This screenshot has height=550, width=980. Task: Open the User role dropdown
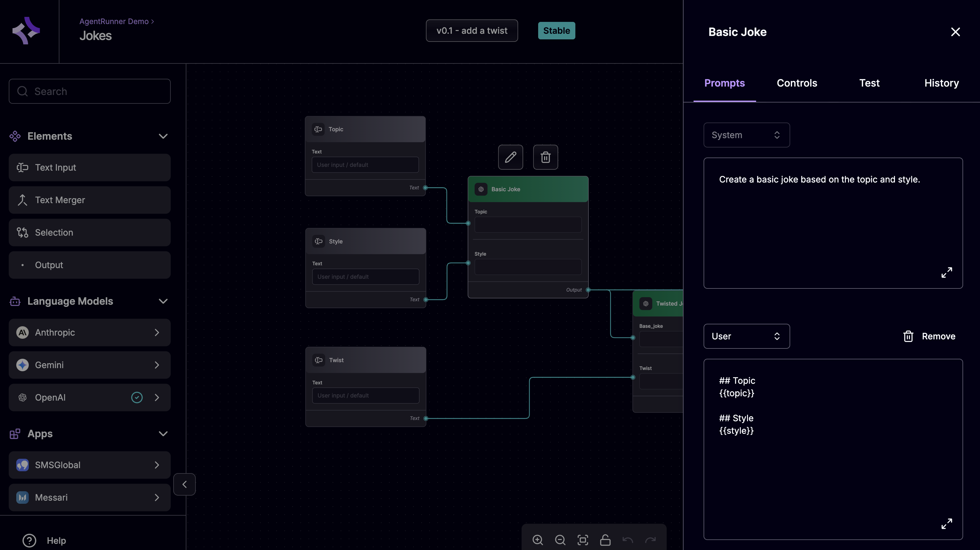coord(746,336)
